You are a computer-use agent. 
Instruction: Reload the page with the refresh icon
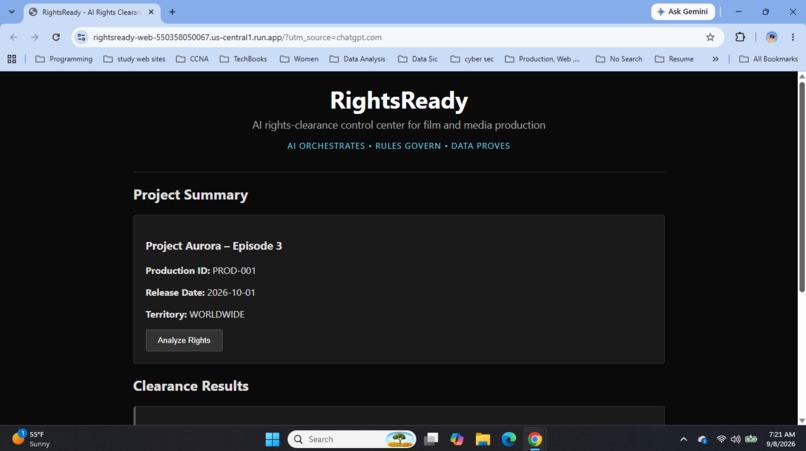click(x=56, y=37)
